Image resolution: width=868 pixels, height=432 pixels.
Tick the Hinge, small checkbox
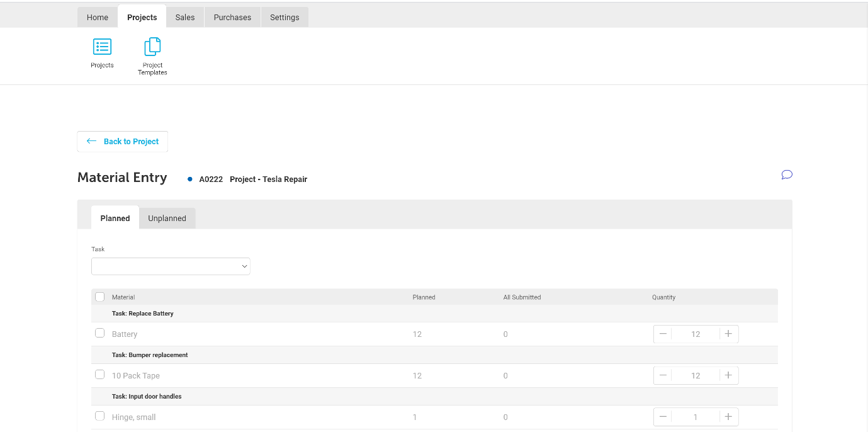click(99, 416)
